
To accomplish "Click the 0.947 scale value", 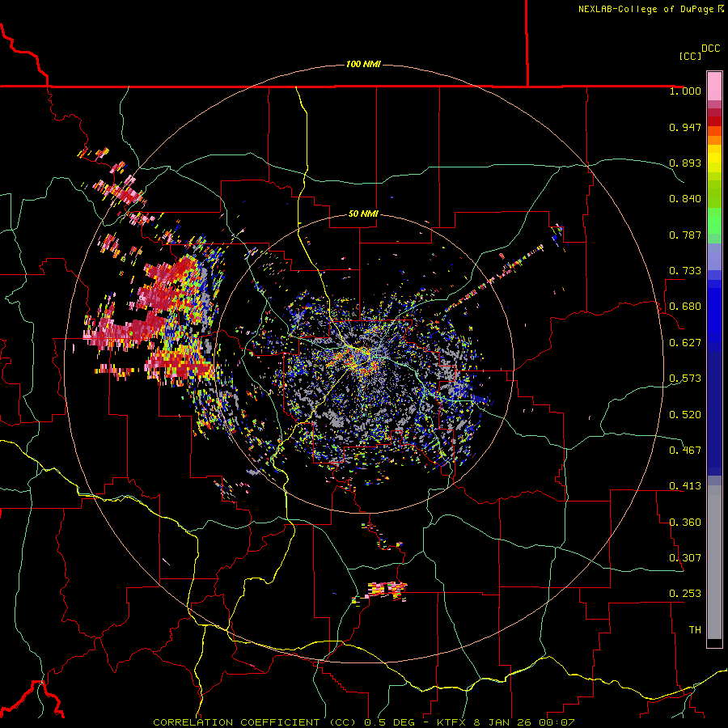I will click(x=685, y=127).
